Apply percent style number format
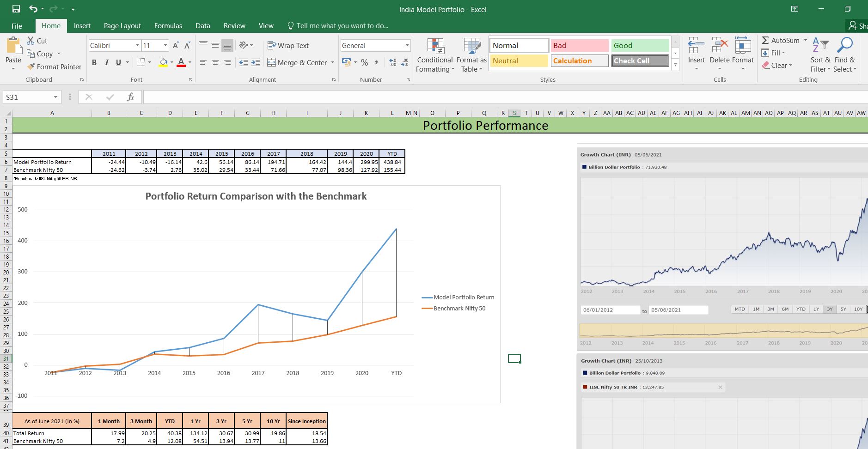 365,62
